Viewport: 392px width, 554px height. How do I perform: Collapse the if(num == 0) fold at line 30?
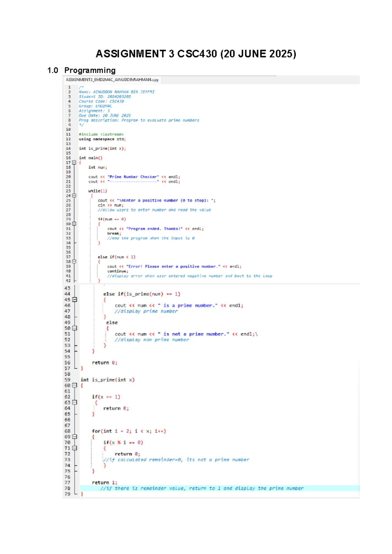click(x=74, y=224)
